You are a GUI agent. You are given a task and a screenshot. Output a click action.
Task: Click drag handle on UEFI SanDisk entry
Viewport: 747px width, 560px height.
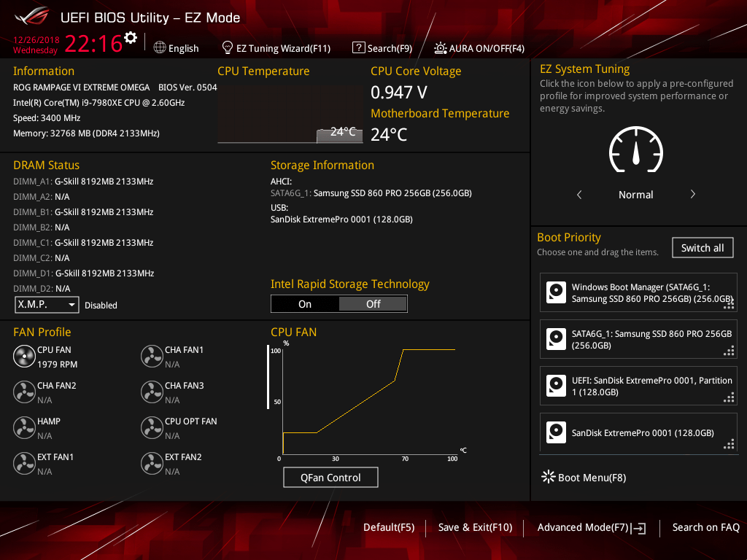729,397
